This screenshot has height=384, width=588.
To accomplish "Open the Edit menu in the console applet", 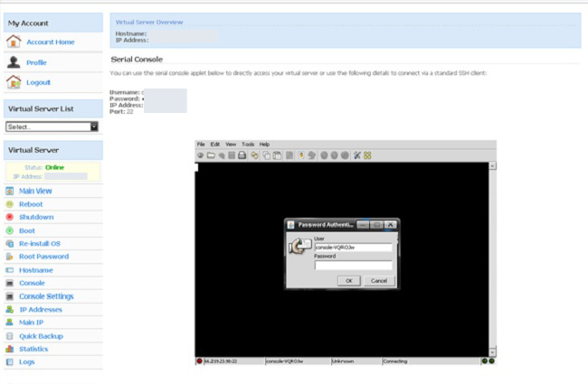I will (215, 145).
